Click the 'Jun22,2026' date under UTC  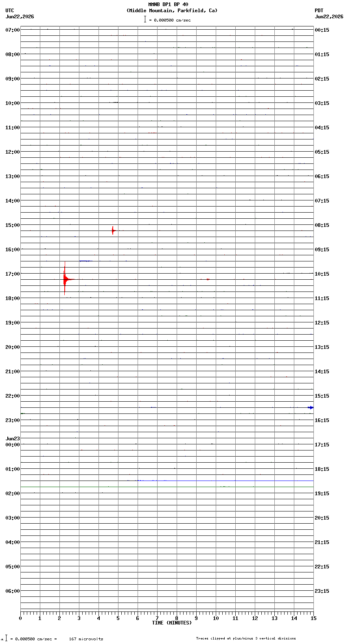pos(20,17)
